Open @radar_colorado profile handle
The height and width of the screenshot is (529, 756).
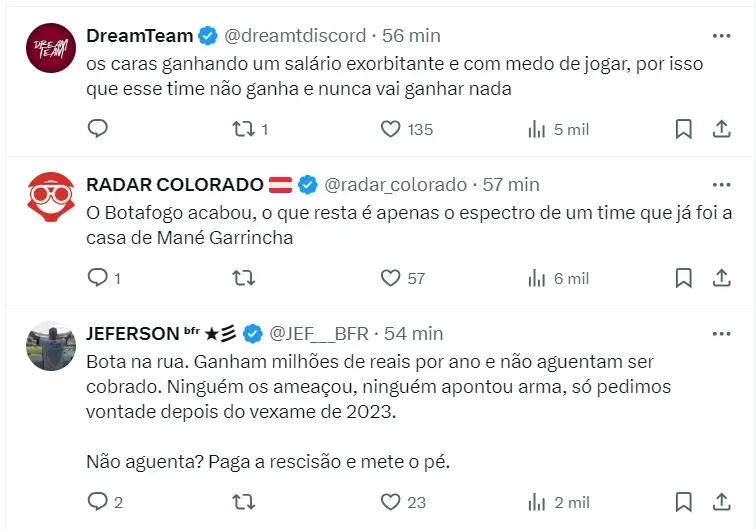397,184
